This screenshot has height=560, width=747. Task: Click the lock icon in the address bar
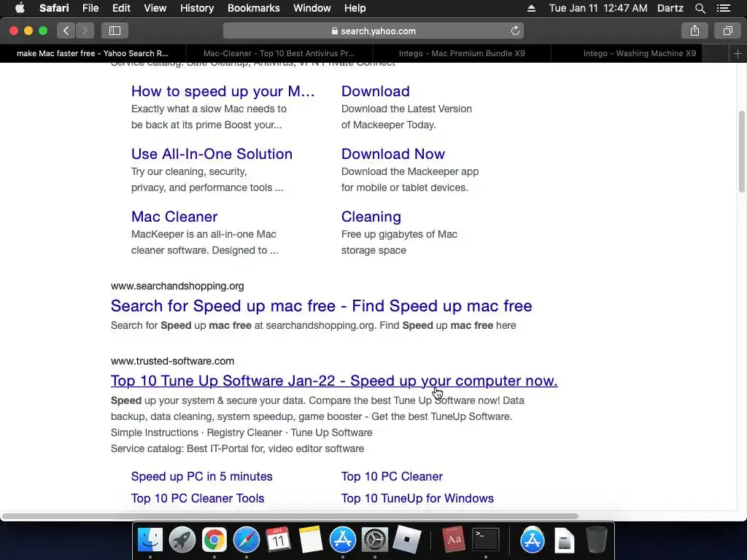(334, 31)
